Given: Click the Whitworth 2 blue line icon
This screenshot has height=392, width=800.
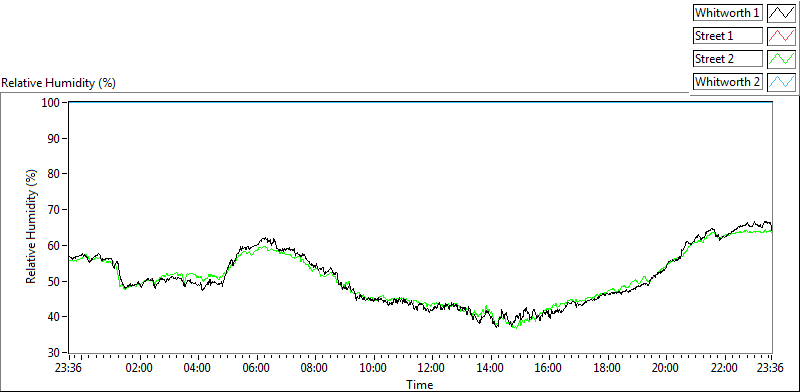Looking at the screenshot, I should (782, 81).
